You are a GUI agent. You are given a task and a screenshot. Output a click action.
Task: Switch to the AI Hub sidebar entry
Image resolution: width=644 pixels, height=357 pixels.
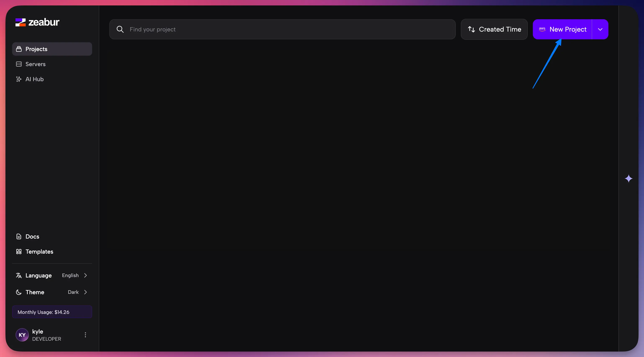pyautogui.click(x=34, y=79)
